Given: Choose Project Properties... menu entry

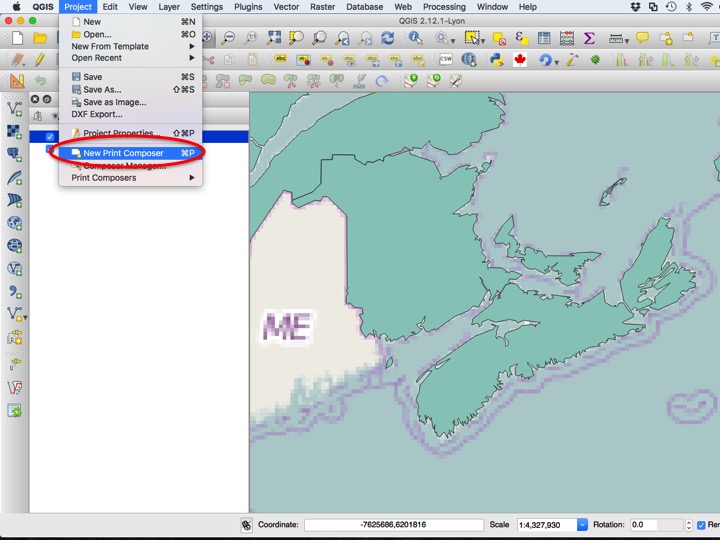Looking at the screenshot, I should tap(130, 133).
